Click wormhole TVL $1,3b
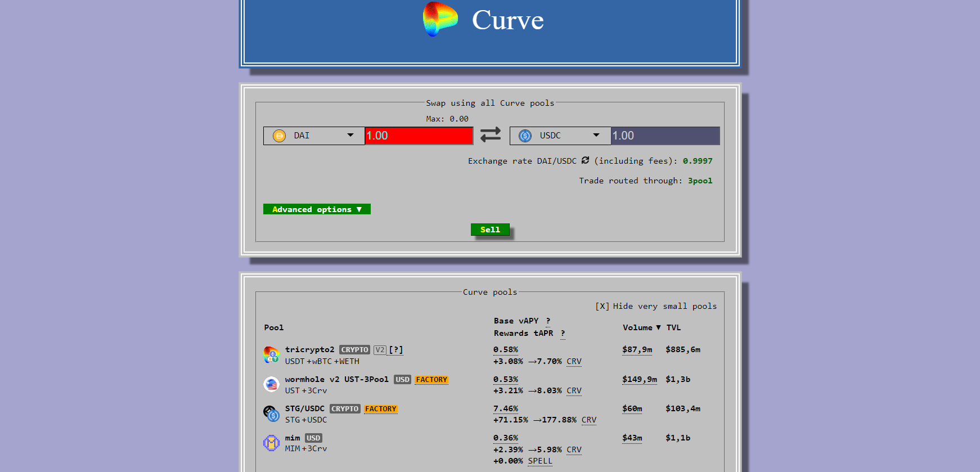Screen dimensions: 980x472 click(x=678, y=379)
